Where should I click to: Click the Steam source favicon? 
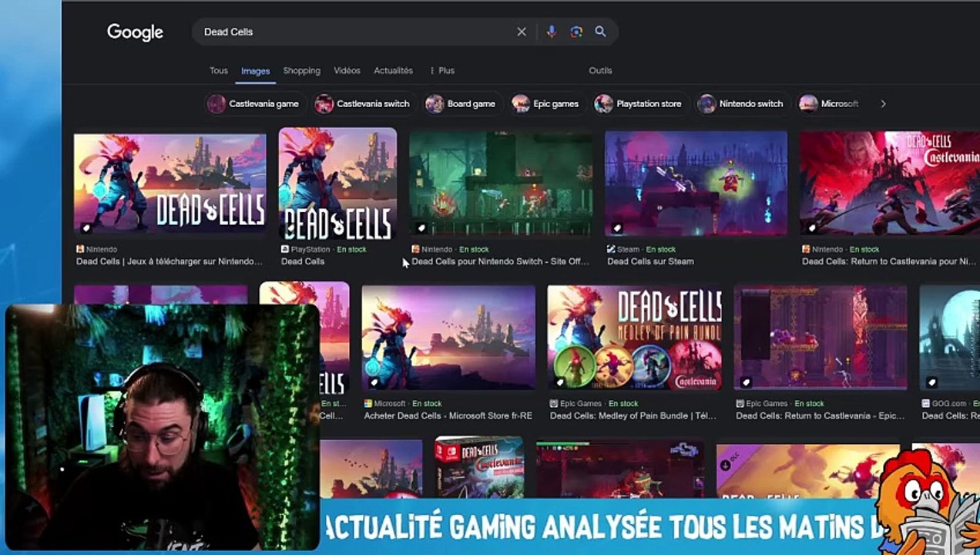tap(611, 249)
